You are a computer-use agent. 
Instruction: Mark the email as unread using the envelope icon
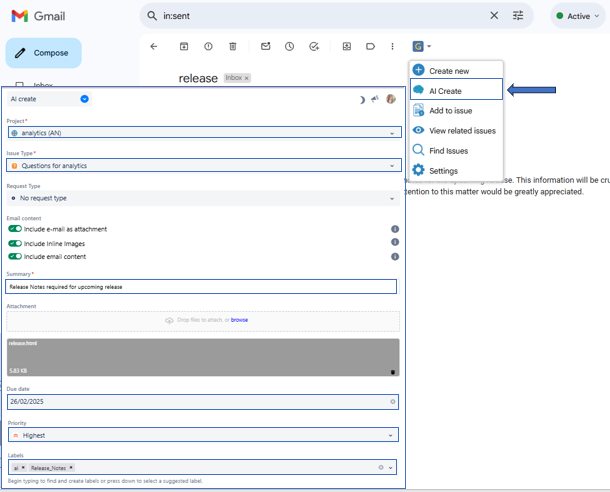tap(265, 46)
